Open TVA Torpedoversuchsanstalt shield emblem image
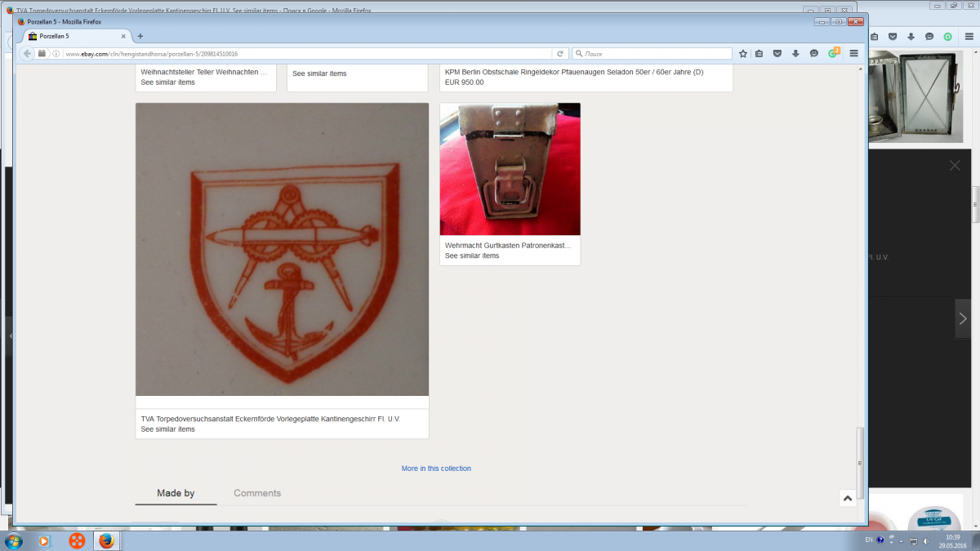Viewport: 980px width, 551px height. click(282, 250)
